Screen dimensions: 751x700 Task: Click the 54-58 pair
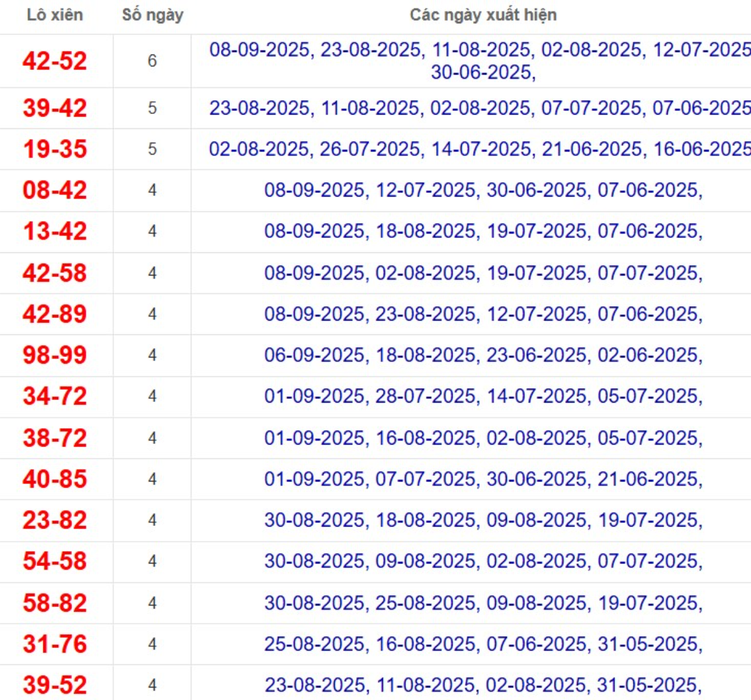(x=55, y=561)
